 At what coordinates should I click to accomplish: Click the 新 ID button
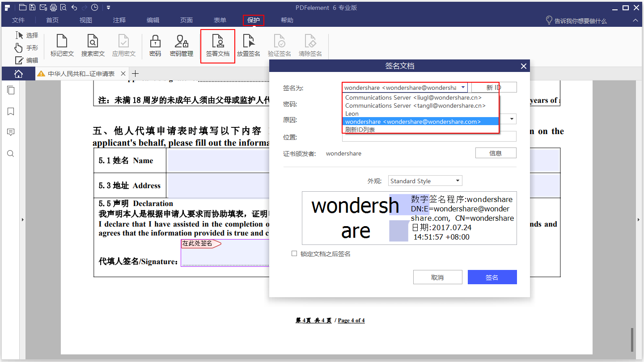(494, 88)
